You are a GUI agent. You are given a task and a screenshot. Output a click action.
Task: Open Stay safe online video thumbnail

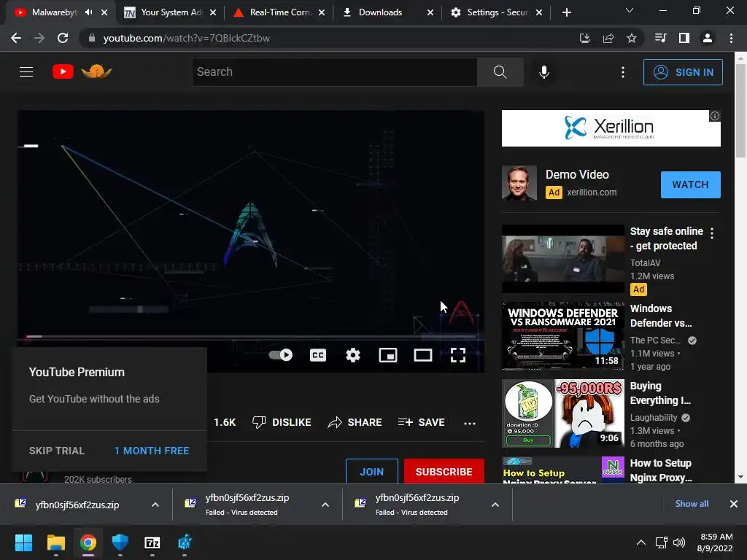point(562,259)
